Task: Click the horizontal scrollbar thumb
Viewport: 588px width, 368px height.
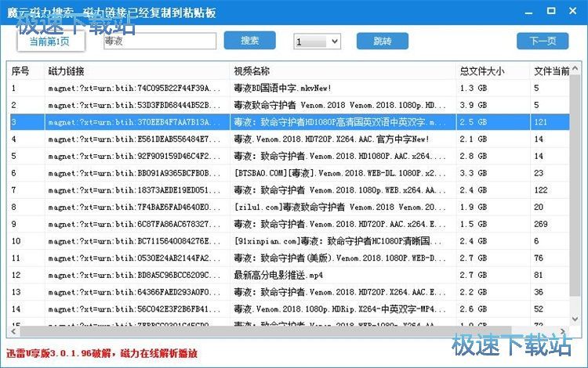Action: pyautogui.click(x=266, y=331)
